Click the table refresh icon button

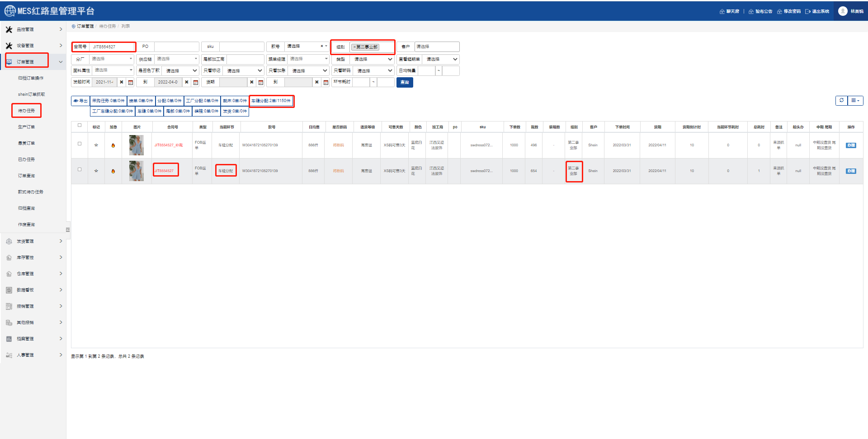tap(841, 101)
